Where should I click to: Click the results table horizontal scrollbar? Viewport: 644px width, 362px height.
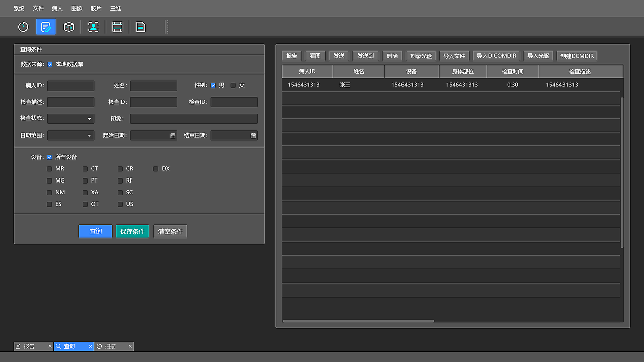coord(358,321)
